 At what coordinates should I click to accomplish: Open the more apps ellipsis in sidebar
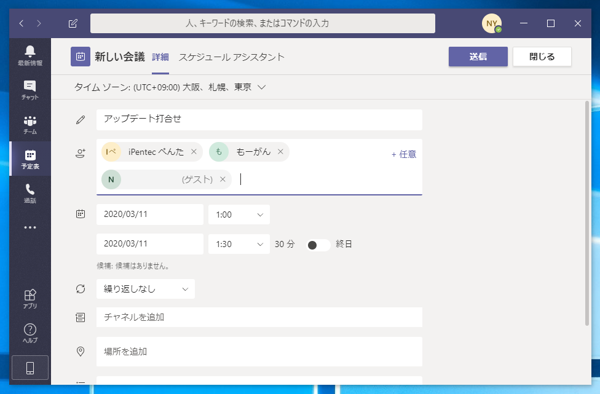point(30,227)
